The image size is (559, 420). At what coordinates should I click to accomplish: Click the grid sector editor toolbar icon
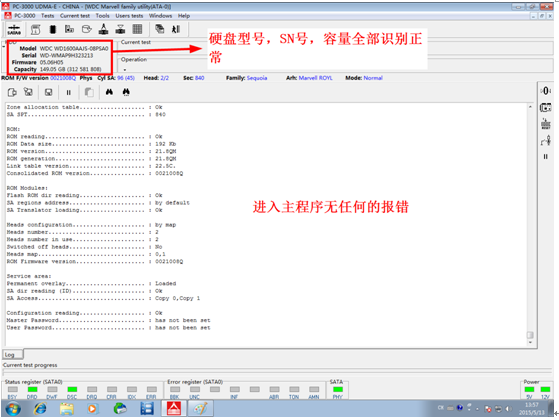coord(137,29)
